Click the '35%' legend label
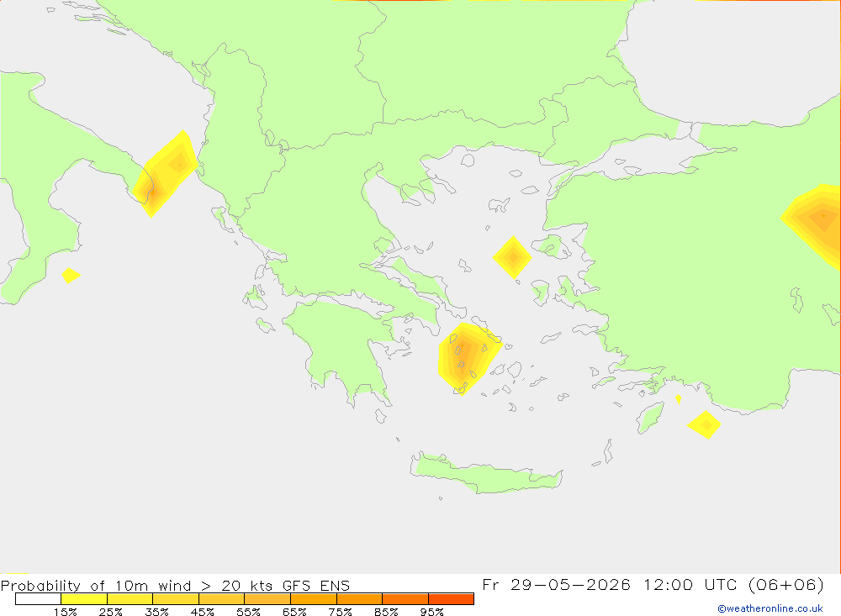841x616 pixels. point(156,612)
